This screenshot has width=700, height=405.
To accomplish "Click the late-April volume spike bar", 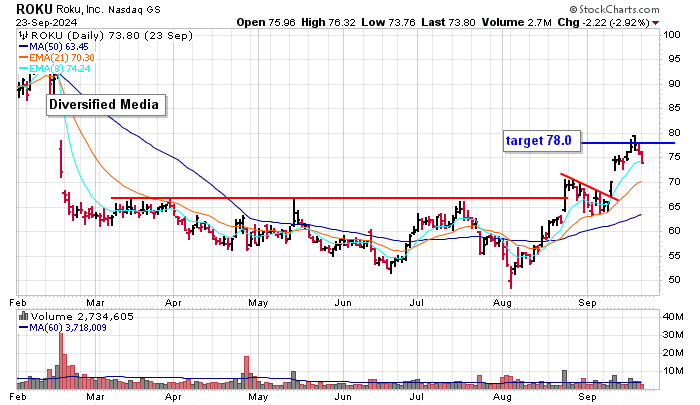I will tap(246, 372).
